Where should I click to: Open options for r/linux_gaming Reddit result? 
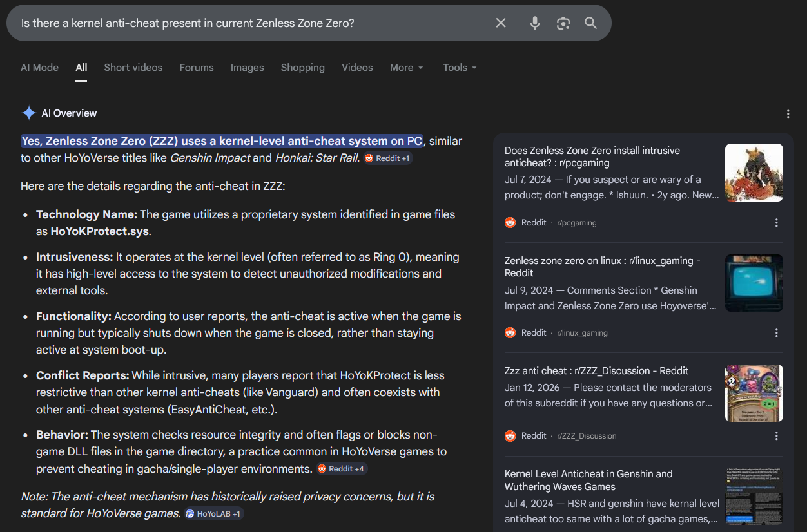(x=776, y=333)
